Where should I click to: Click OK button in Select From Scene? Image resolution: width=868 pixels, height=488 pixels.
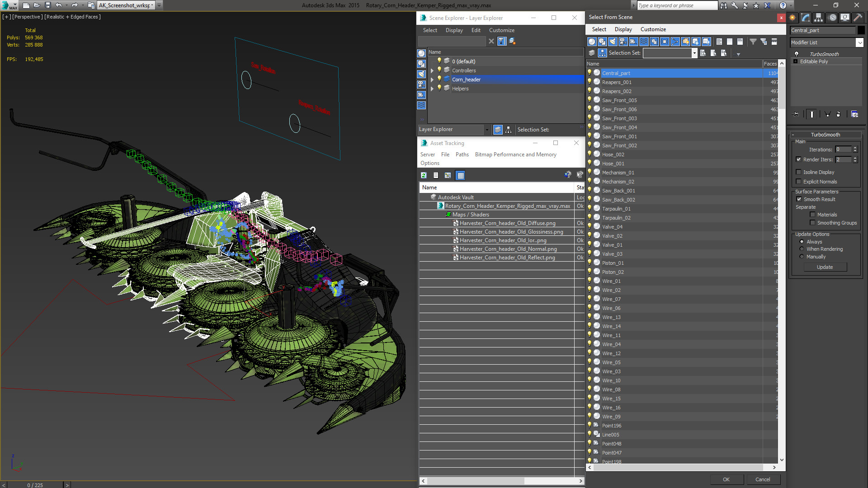pyautogui.click(x=726, y=479)
